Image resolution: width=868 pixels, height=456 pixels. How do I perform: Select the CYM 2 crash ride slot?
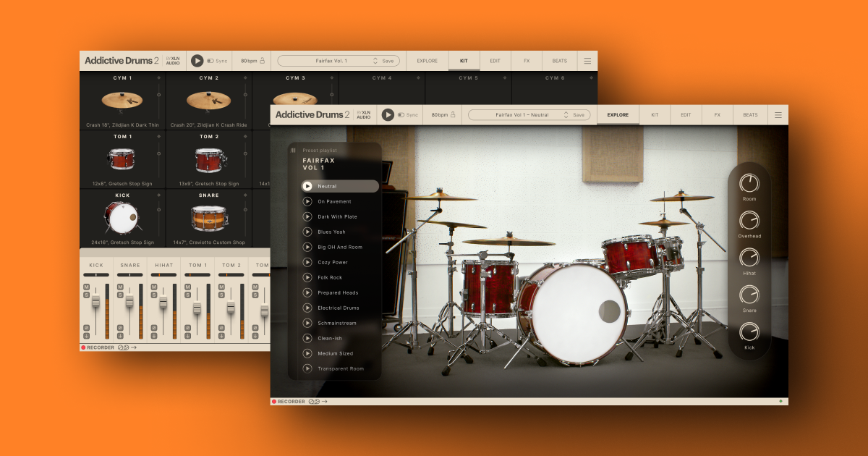[209, 100]
